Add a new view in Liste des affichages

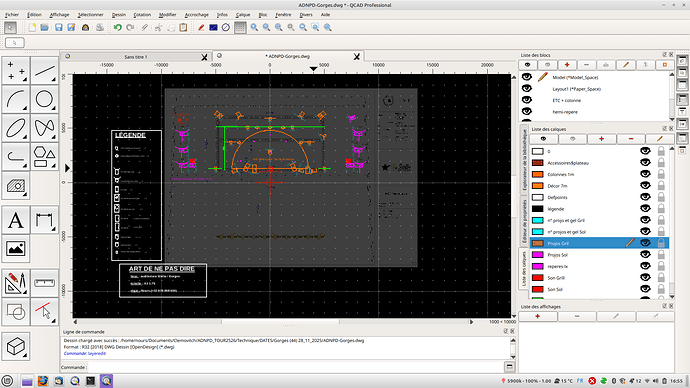coord(537,316)
